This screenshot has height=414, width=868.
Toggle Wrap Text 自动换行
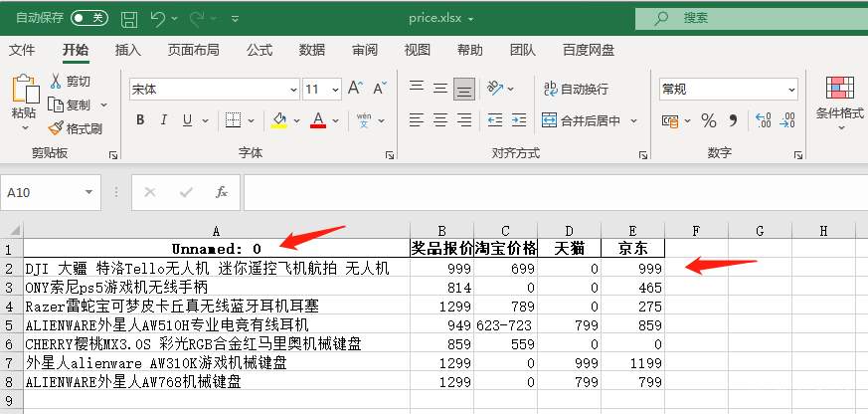[x=576, y=89]
